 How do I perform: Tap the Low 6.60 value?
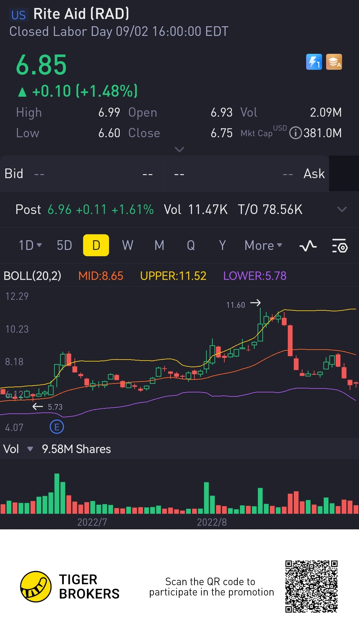pyautogui.click(x=109, y=133)
